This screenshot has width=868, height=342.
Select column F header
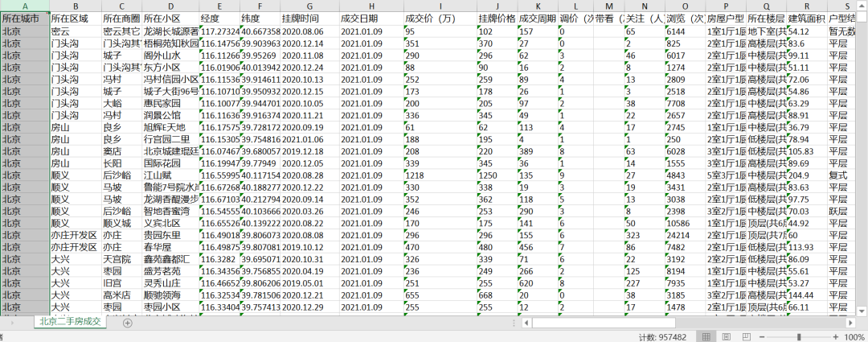260,6
